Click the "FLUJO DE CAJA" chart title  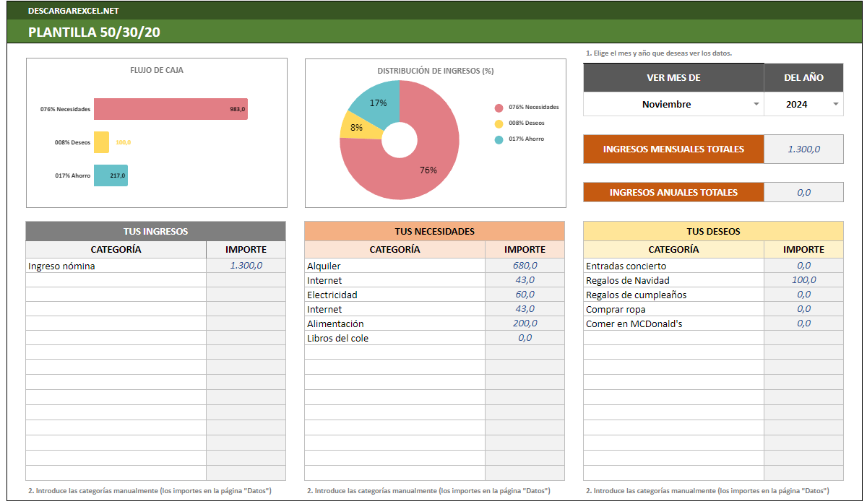tap(156, 70)
